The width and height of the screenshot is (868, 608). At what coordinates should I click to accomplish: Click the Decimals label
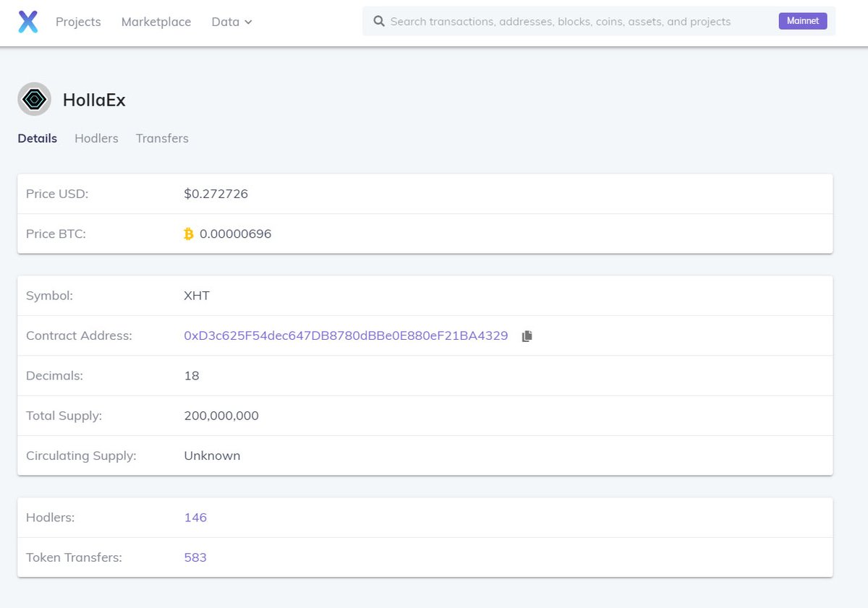point(54,376)
